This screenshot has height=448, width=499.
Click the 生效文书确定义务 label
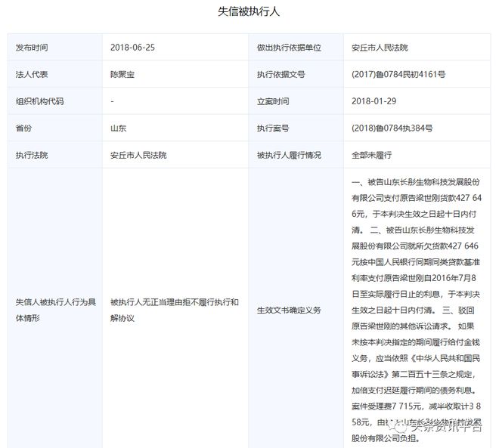[289, 310]
